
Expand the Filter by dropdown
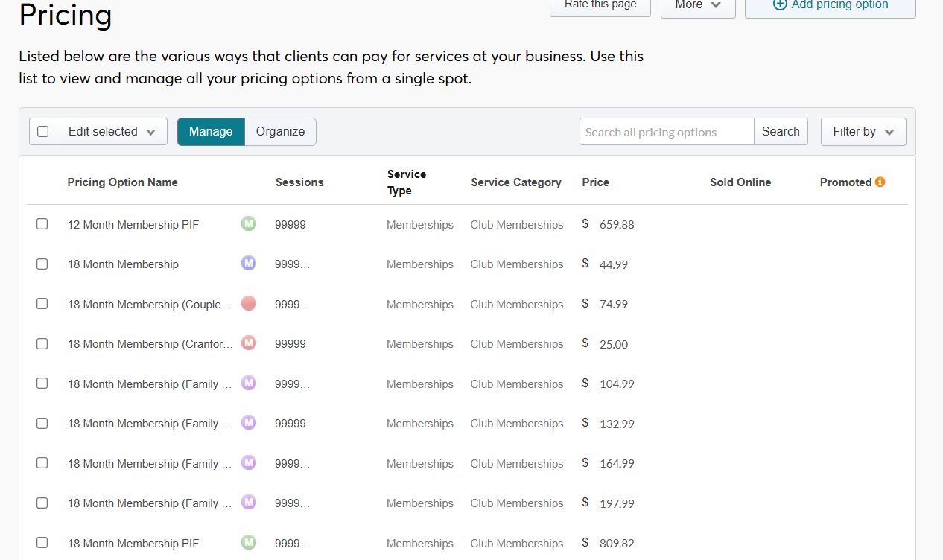(x=863, y=132)
